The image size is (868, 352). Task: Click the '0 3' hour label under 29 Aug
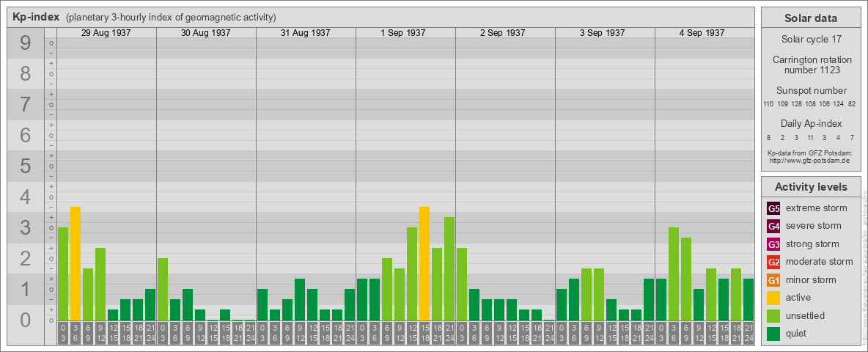(63, 333)
